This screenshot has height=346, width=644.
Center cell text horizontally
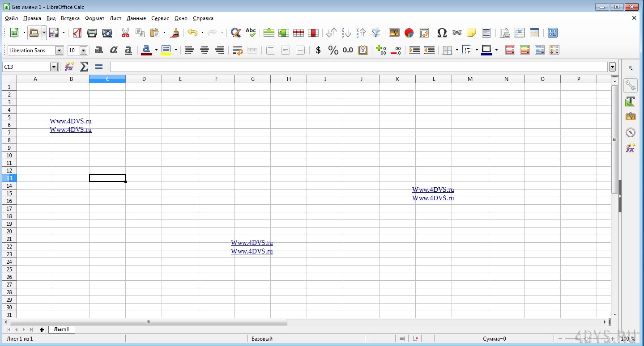[205, 51]
